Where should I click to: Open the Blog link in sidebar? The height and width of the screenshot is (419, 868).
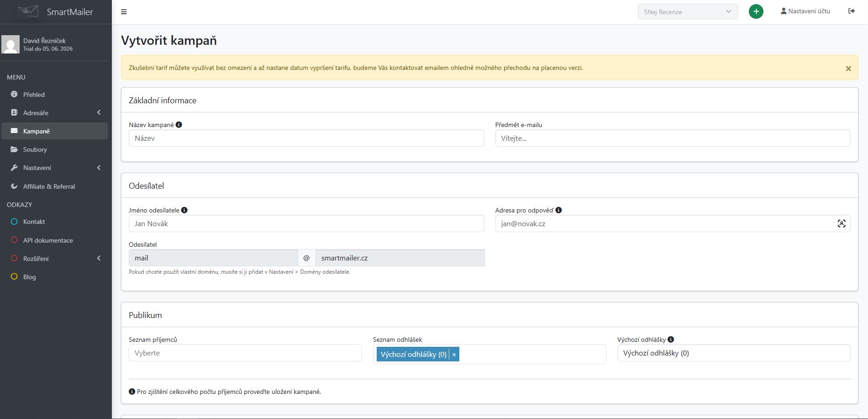click(x=55, y=277)
